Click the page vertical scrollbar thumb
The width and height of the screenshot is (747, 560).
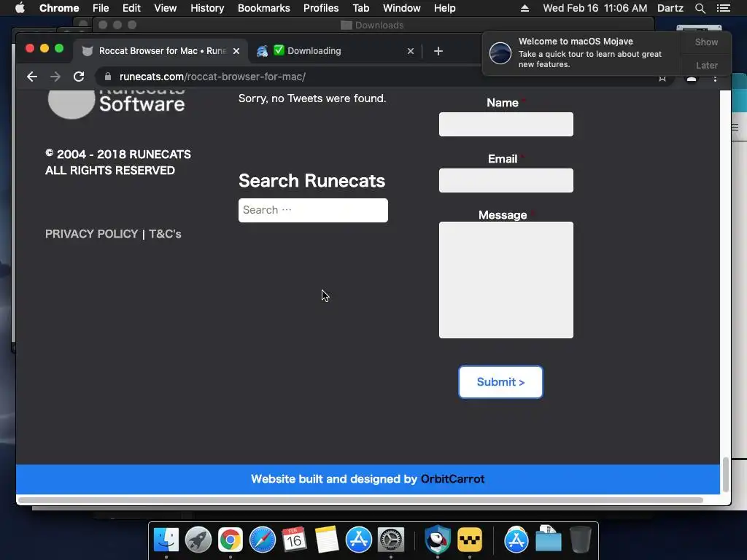coord(726,474)
